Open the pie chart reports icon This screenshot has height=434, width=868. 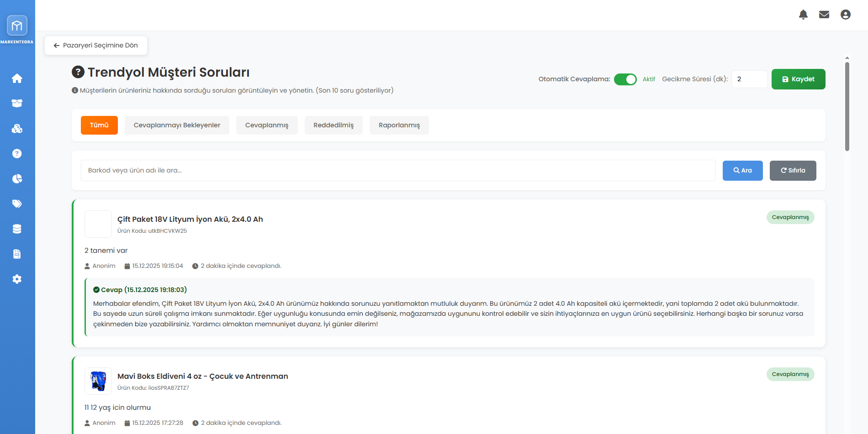point(17,179)
